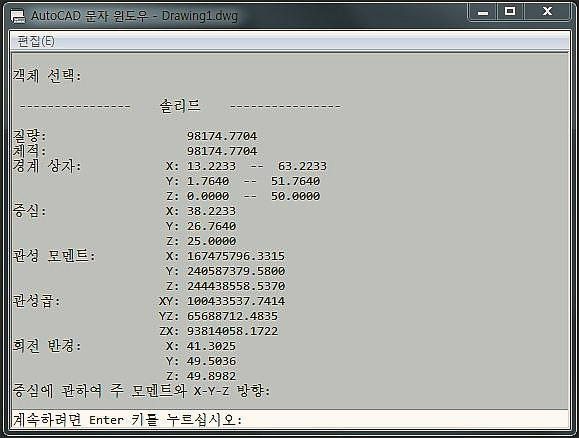Click centroid Y value 26.7640
Image resolution: width=579 pixels, height=438 pixels.
pos(211,226)
